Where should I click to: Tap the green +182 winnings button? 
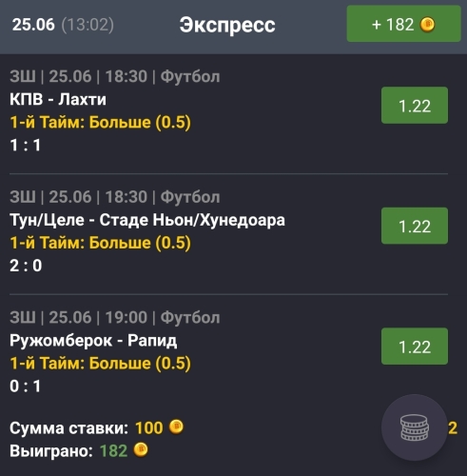tap(403, 24)
